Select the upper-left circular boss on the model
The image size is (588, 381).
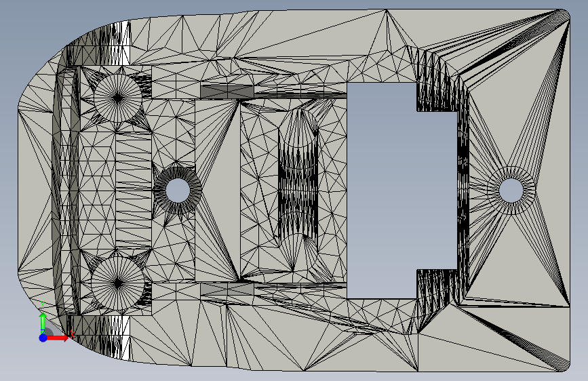coord(118,98)
